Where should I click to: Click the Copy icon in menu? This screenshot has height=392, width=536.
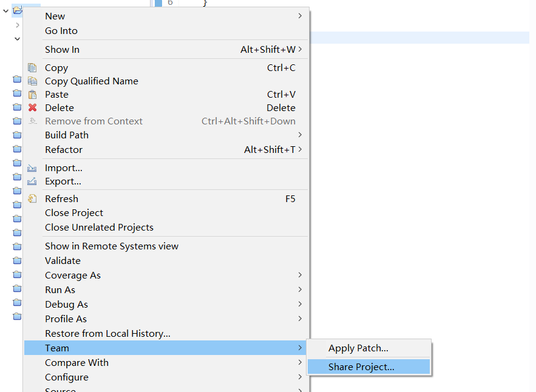(x=32, y=68)
